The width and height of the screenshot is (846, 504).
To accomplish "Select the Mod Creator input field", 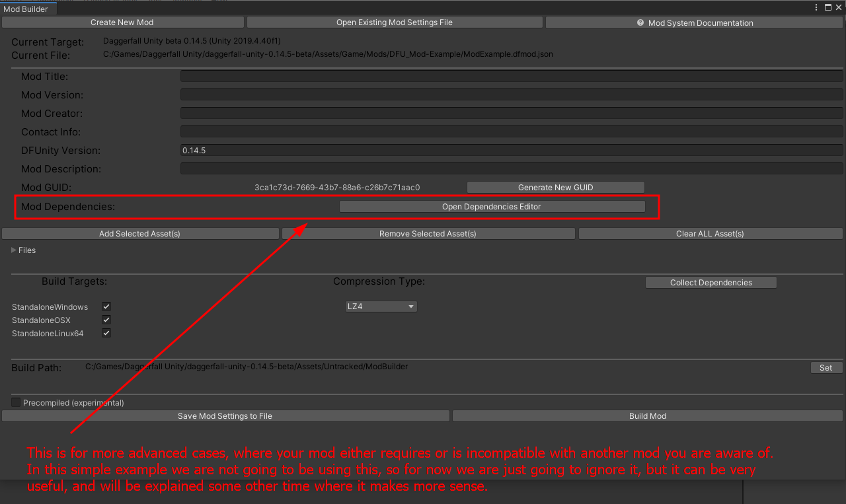I will (512, 114).
